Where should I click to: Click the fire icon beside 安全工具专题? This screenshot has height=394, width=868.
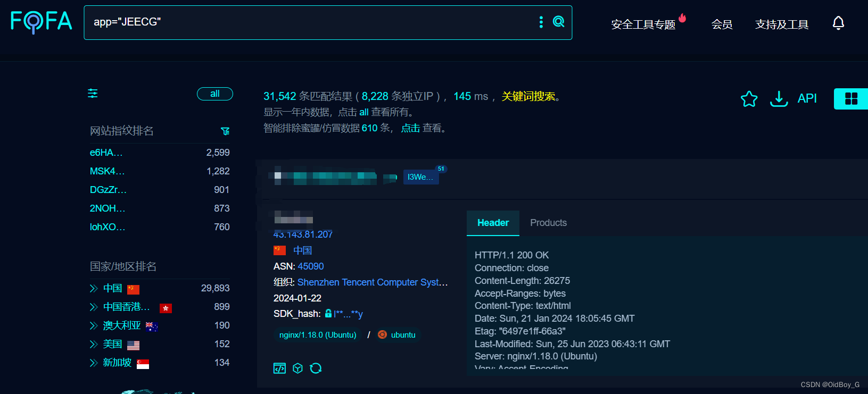682,18
